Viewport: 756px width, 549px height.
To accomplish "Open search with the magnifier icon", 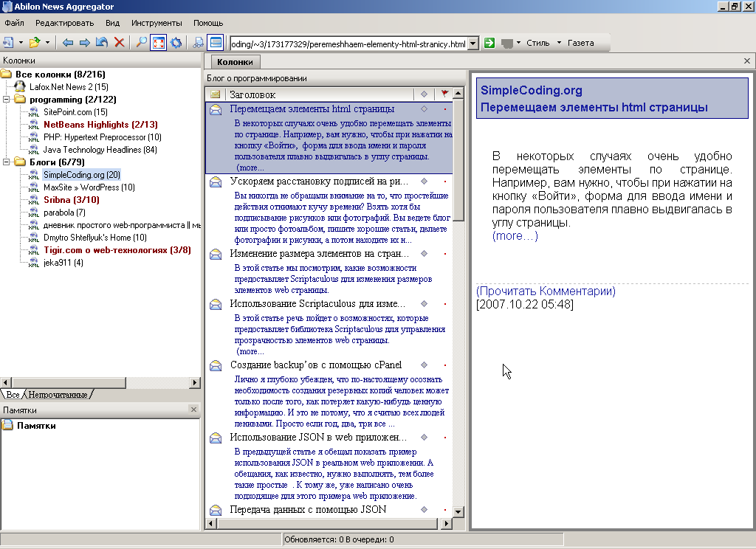I will [x=141, y=43].
